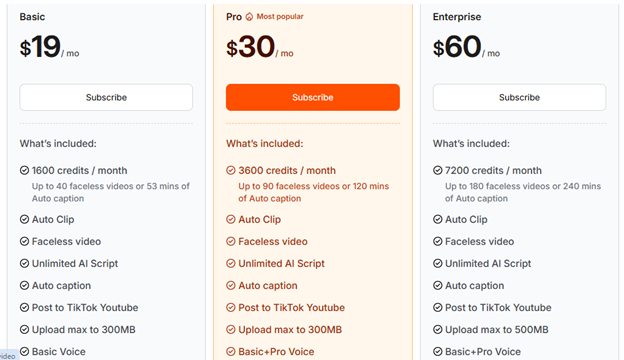The height and width of the screenshot is (360, 624).
Task: Click What's included heading in Basic column
Action: click(58, 143)
